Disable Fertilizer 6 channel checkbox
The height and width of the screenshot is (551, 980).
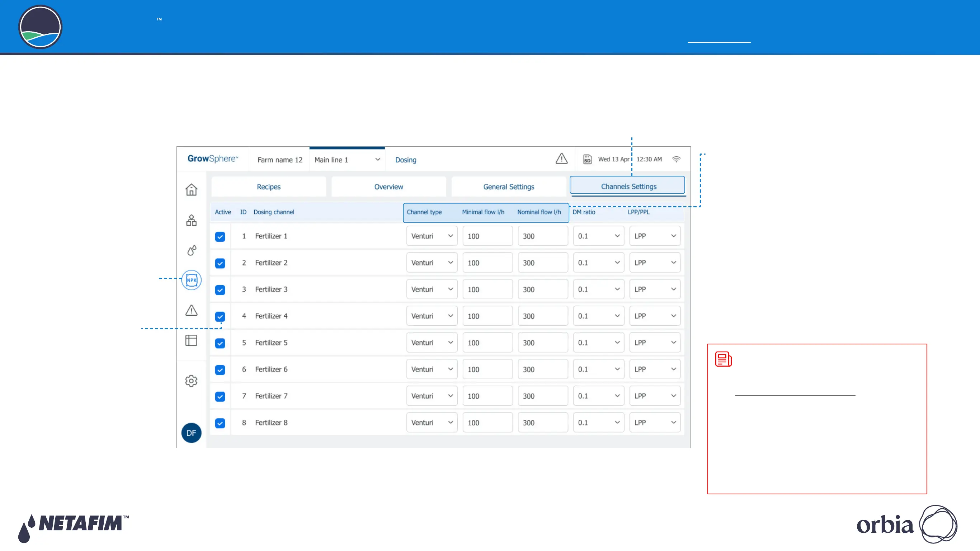pos(220,370)
